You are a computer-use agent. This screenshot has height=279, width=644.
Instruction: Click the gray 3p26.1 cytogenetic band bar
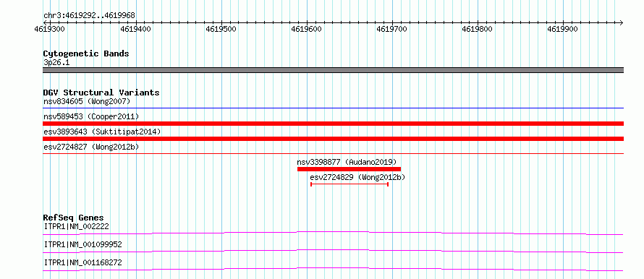333,70
